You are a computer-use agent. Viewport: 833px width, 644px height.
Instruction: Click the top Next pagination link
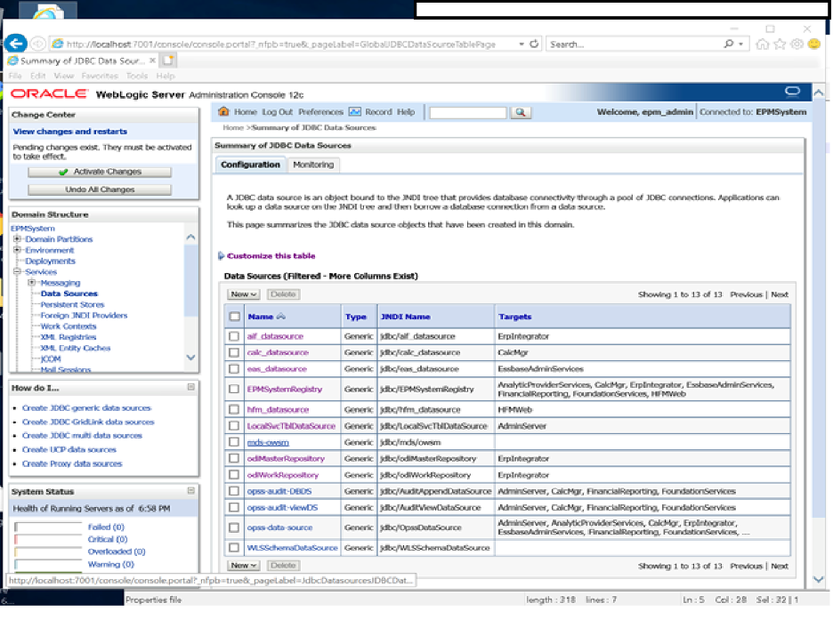click(780, 294)
